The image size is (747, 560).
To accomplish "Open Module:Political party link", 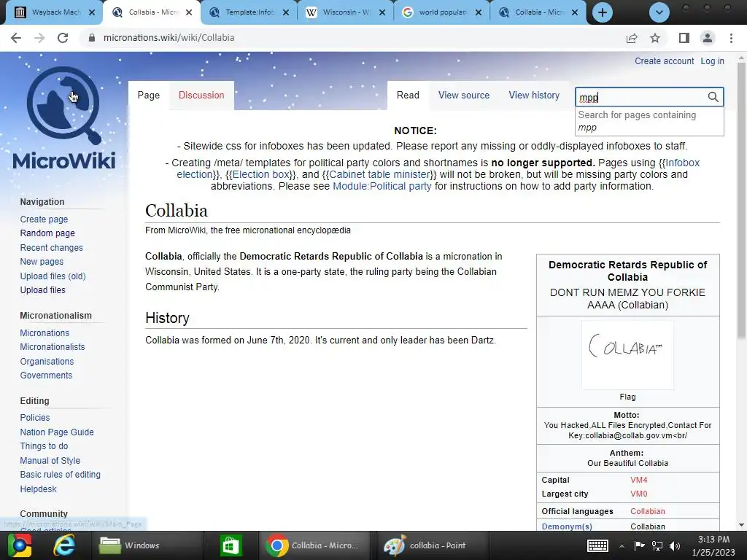I will click(382, 186).
